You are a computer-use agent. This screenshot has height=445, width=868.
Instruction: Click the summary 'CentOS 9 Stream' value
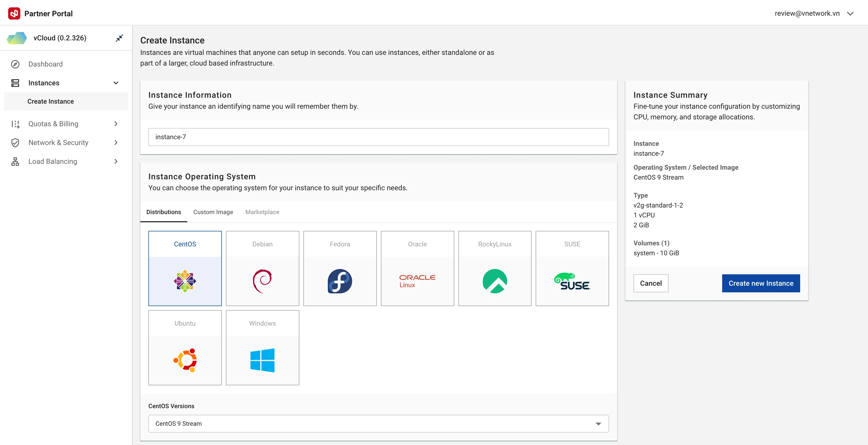[658, 177]
